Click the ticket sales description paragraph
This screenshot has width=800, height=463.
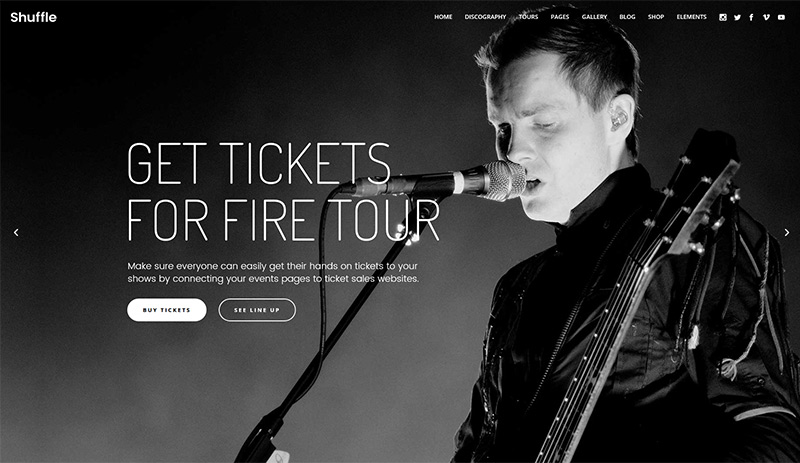pos(273,272)
